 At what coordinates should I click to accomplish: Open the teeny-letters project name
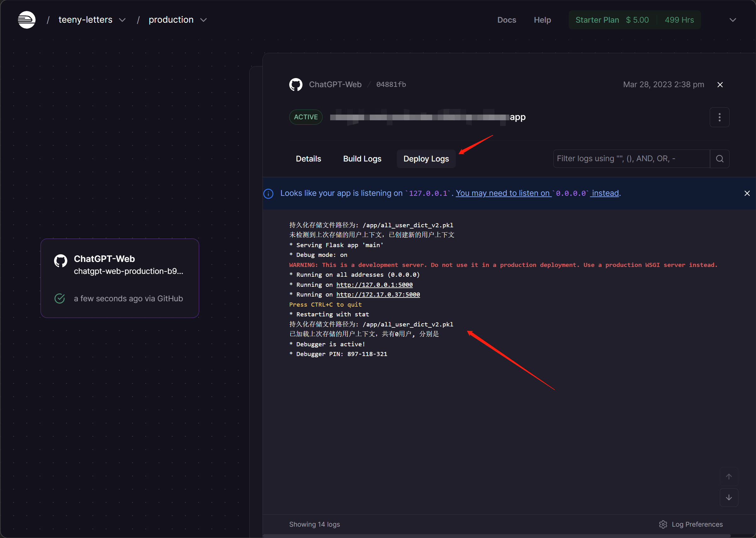point(85,20)
